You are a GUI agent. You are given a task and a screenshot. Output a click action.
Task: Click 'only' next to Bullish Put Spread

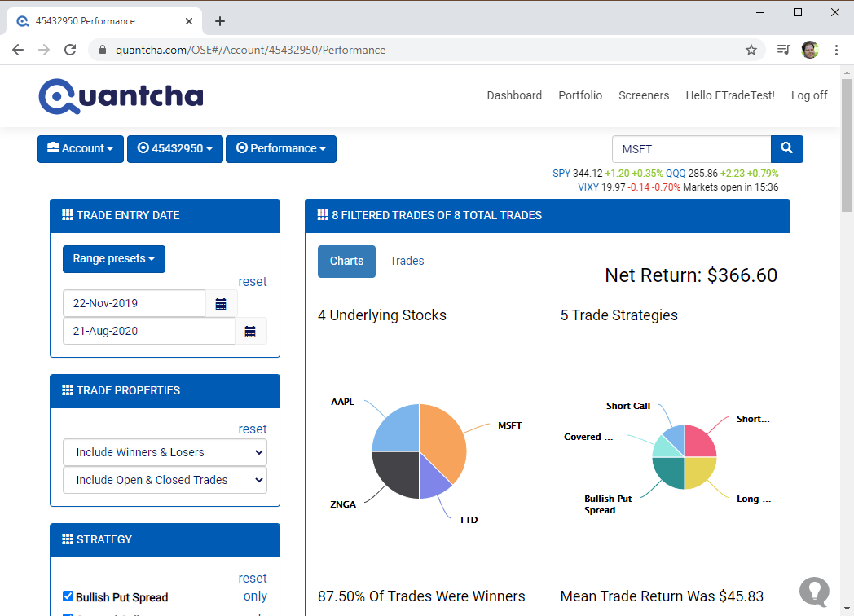(255, 596)
